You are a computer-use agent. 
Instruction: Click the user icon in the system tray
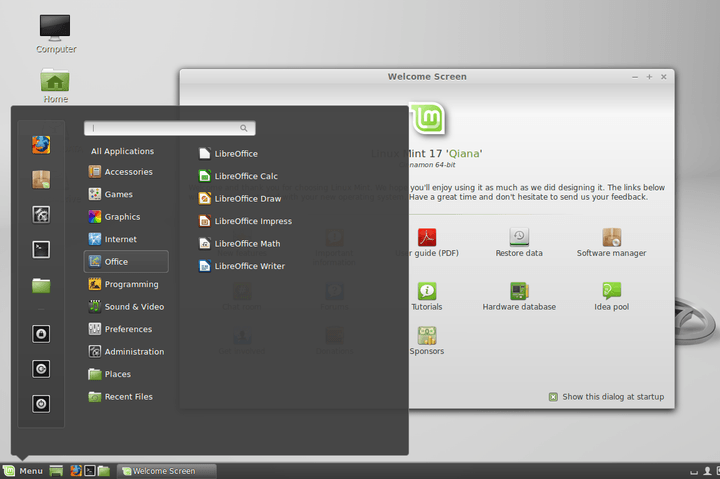point(708,471)
